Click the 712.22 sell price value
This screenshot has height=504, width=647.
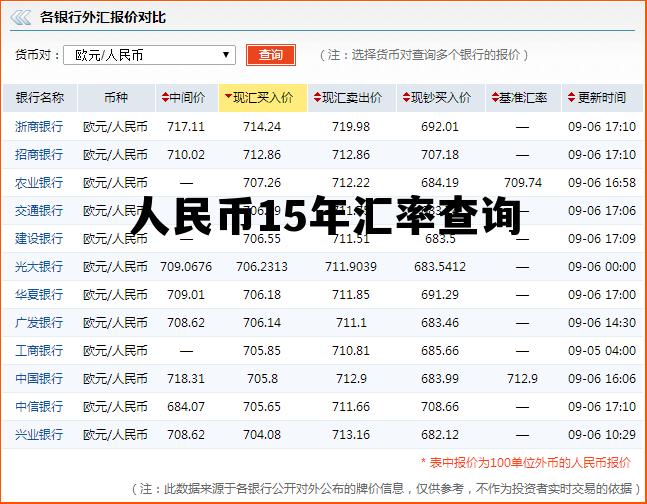pos(351,182)
